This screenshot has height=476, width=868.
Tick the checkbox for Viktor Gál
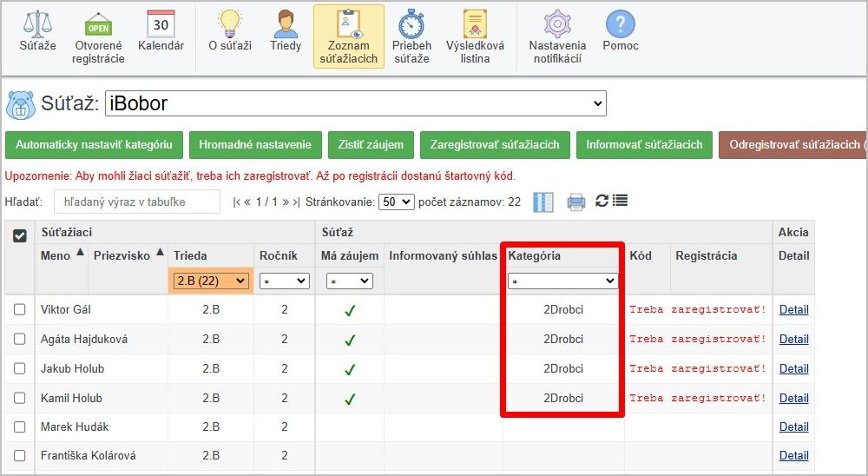click(x=20, y=310)
